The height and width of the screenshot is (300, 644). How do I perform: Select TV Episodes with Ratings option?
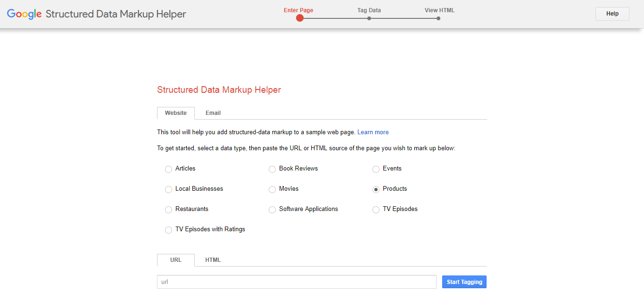pos(169,230)
